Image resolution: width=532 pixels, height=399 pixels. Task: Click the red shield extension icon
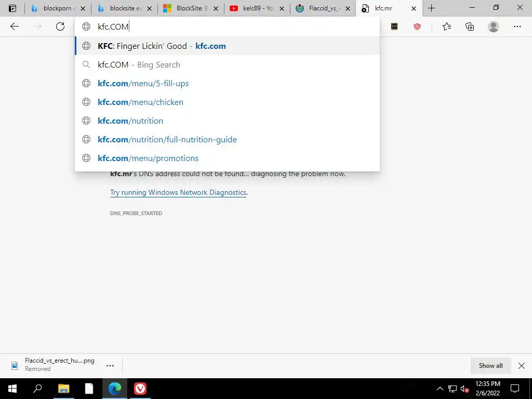pyautogui.click(x=417, y=26)
